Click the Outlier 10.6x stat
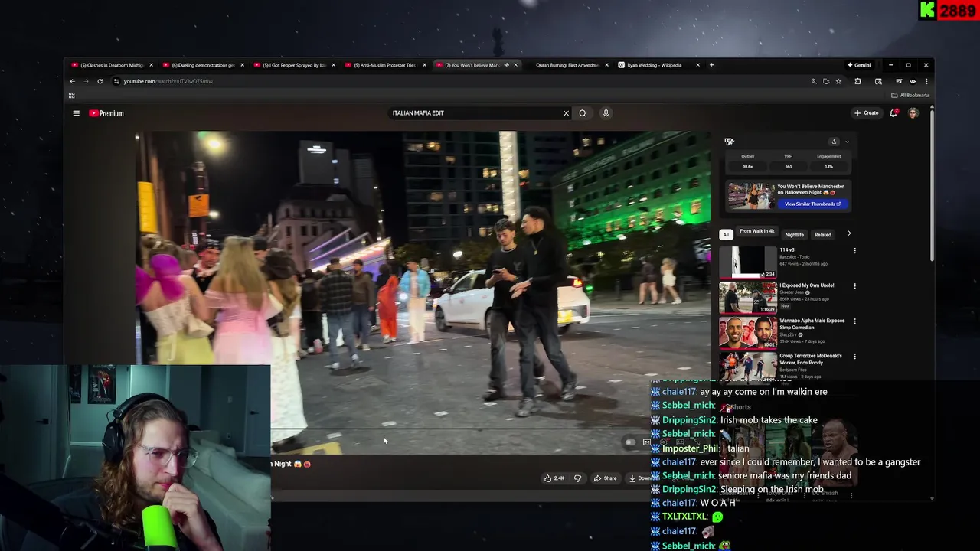The image size is (980, 551). point(747,161)
